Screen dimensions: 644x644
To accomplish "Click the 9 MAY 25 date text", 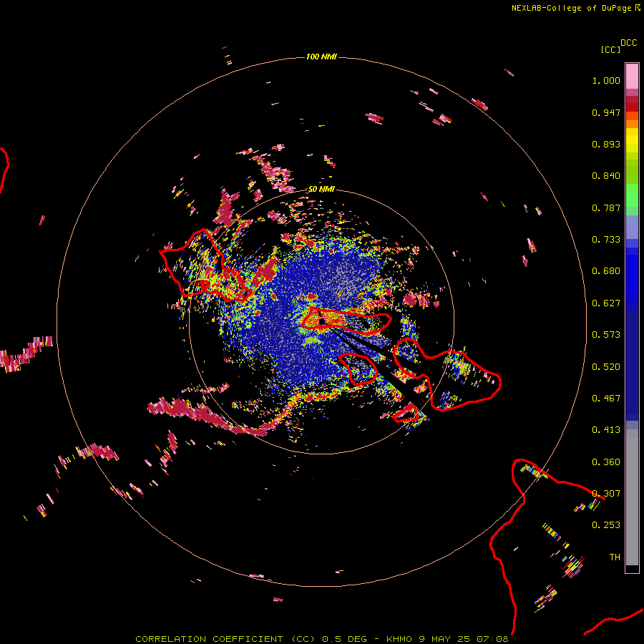I will tap(445, 639).
